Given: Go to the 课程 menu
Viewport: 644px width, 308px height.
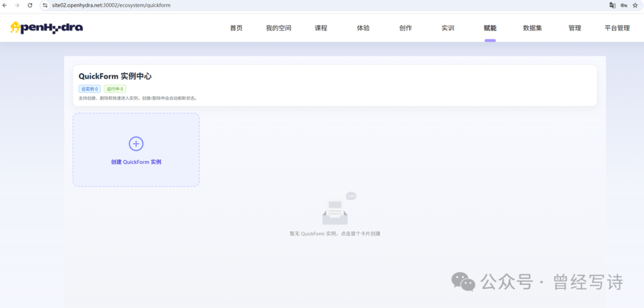Looking at the screenshot, I should point(321,29).
